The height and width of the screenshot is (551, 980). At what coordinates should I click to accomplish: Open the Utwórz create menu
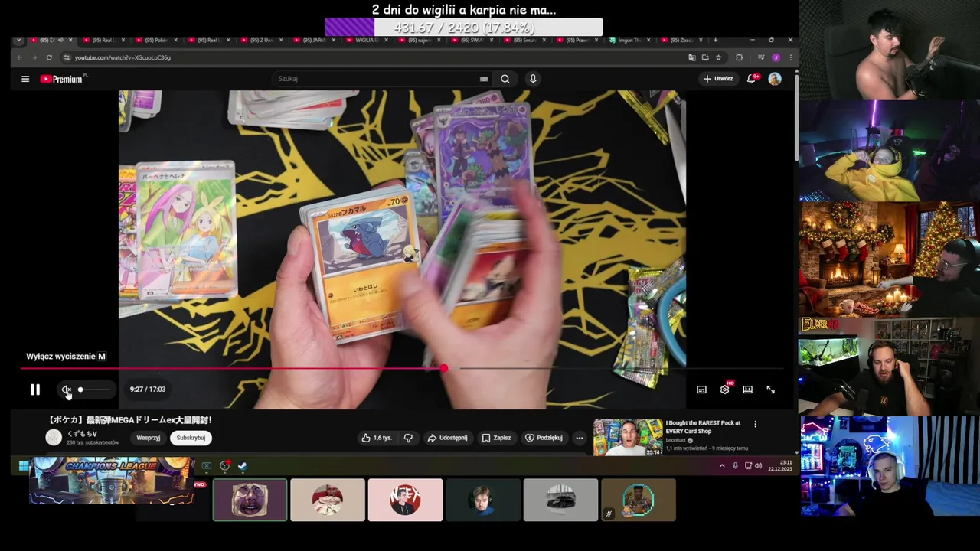tap(718, 79)
